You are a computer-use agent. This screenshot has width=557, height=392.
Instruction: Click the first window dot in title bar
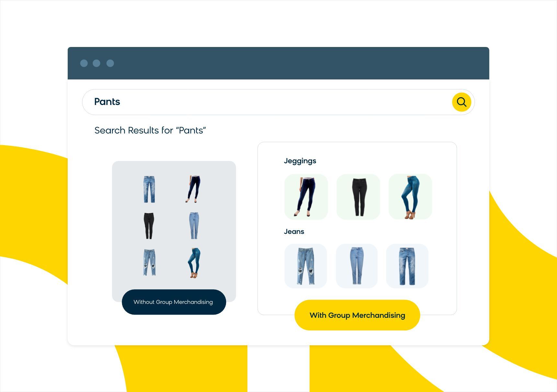pyautogui.click(x=84, y=63)
